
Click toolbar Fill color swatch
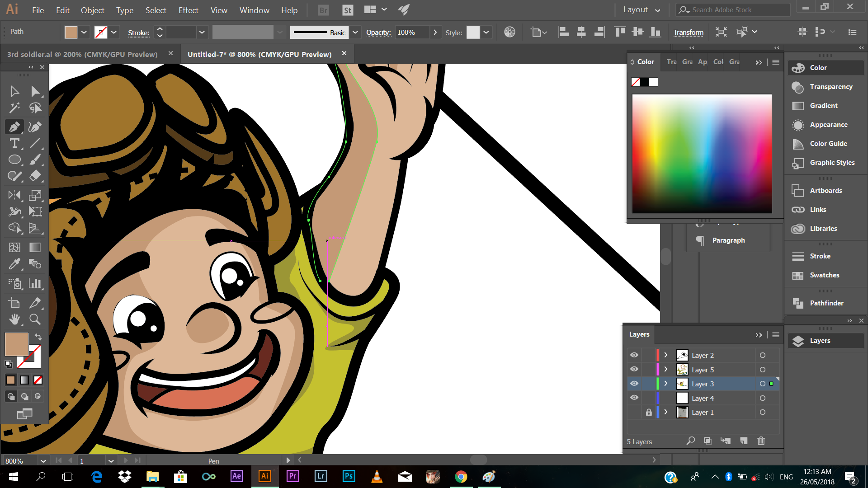coord(16,344)
